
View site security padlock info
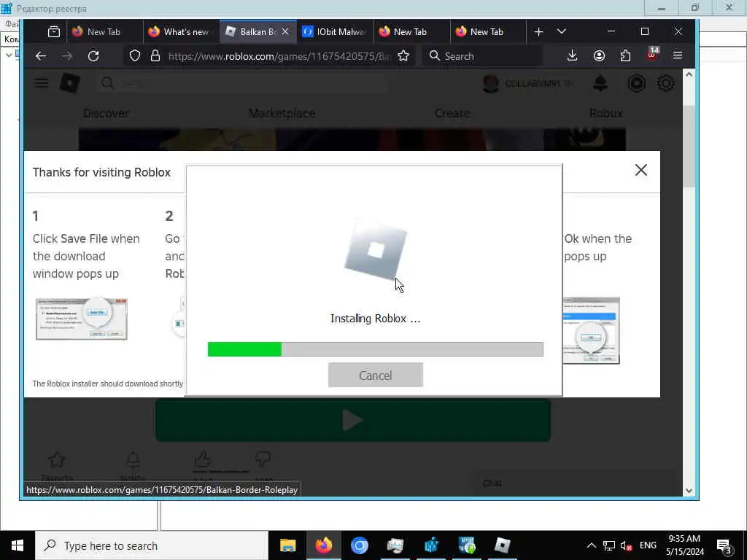click(x=155, y=55)
